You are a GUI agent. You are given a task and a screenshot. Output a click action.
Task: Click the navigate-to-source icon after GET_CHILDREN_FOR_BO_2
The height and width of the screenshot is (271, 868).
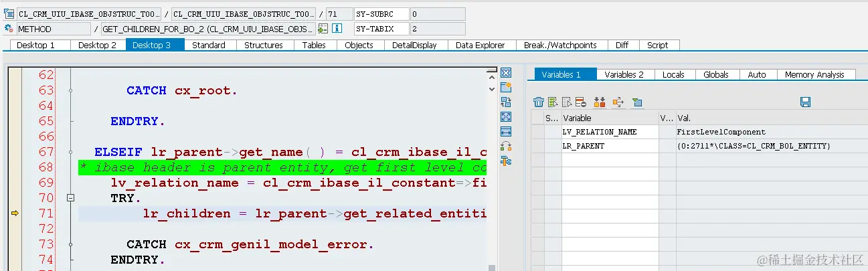[323, 29]
